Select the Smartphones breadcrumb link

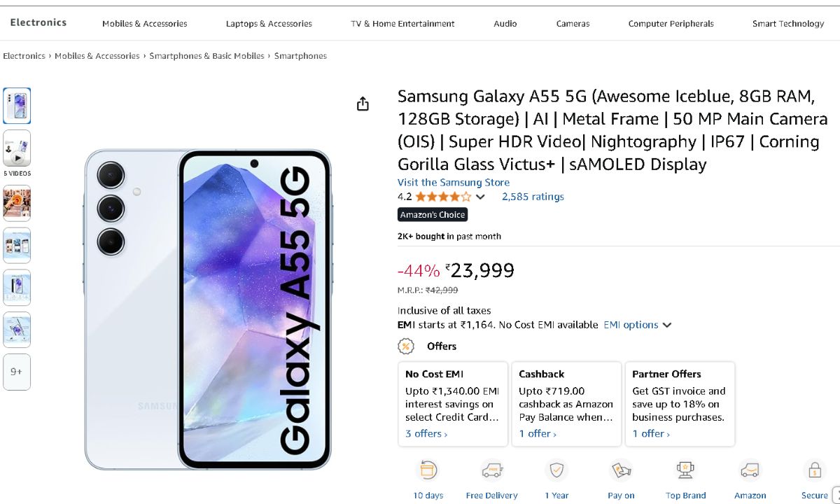[300, 56]
